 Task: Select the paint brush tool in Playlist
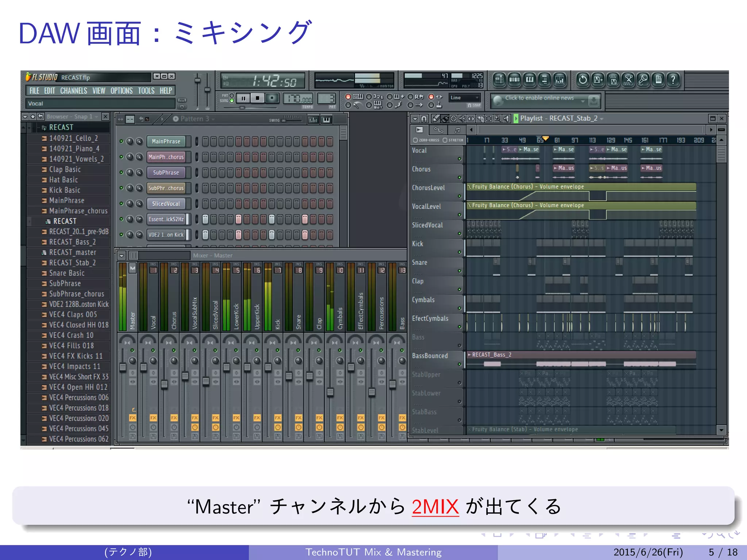445,118
